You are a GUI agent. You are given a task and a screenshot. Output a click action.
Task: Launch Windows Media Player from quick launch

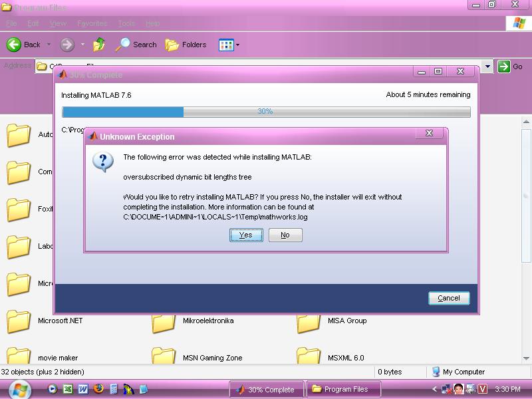[x=53, y=389]
